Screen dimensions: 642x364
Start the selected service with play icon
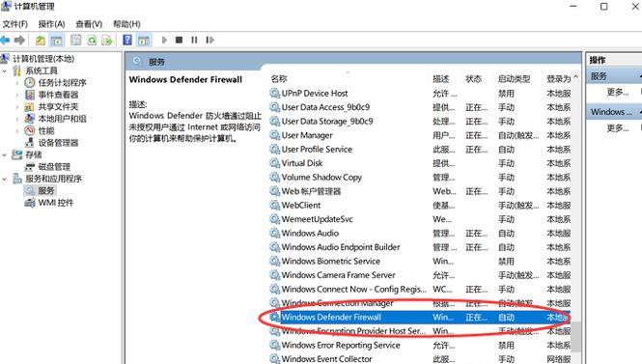tap(164, 41)
